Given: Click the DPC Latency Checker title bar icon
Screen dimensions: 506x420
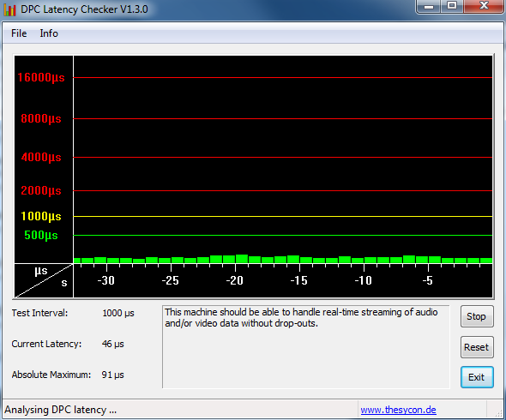Looking at the screenshot, I should tap(9, 9).
